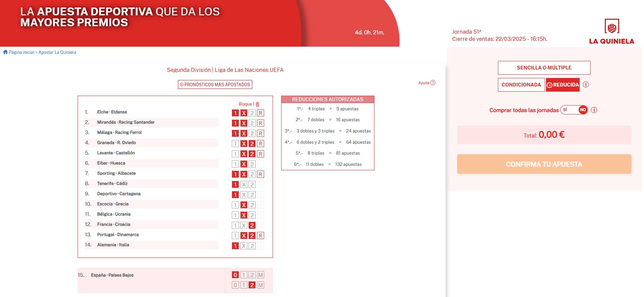Click info icon beside Comprar todas las jornadas
Viewport: 644px width, 297px height.
pyautogui.click(x=594, y=110)
